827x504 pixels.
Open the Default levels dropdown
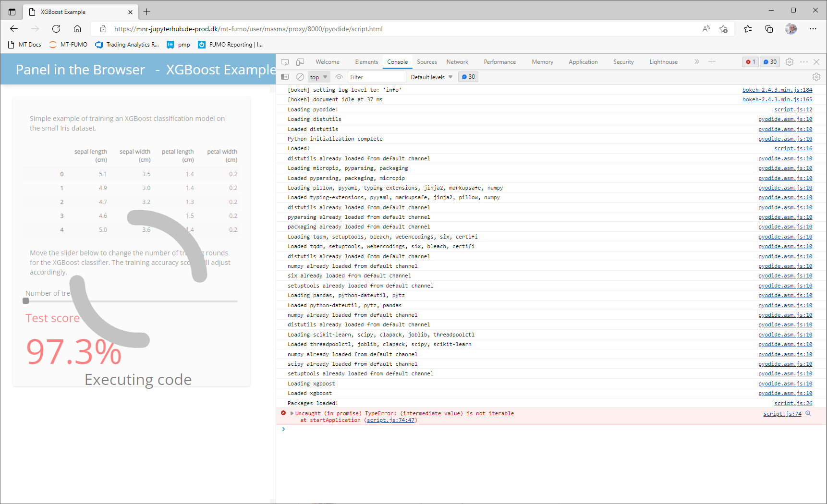click(x=431, y=77)
